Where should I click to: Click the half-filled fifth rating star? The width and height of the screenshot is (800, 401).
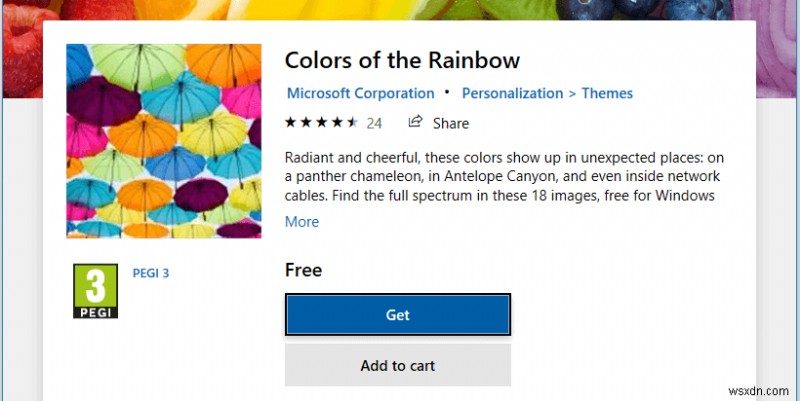coord(351,123)
